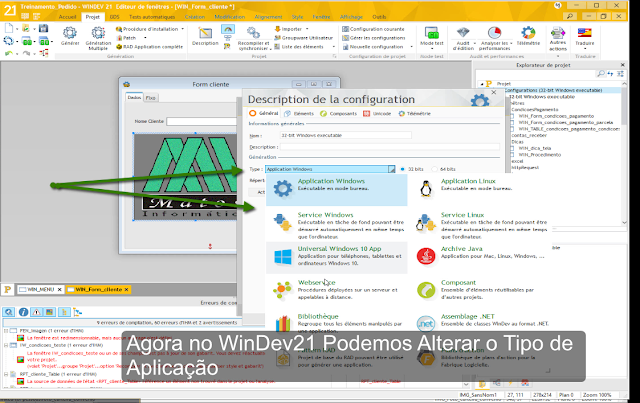640x403 pixels.
Task: Switch to Composants tab in configuration dialog
Action: 338,114
